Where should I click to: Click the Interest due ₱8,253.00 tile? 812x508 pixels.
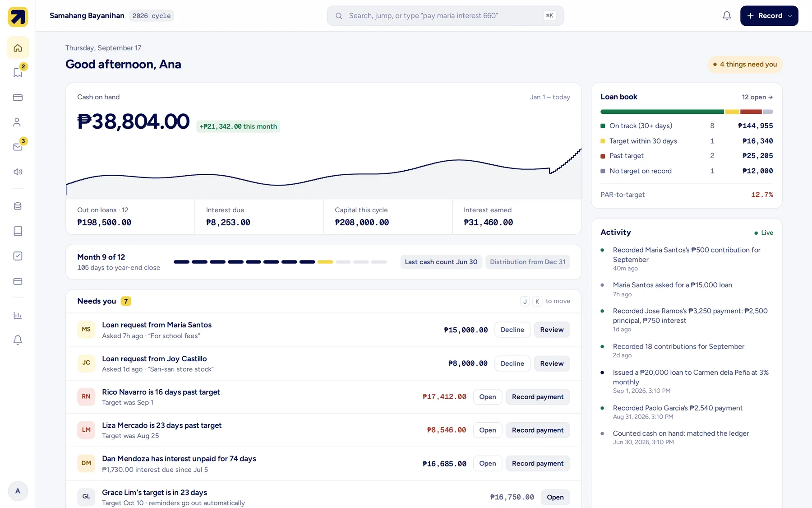pos(259,217)
